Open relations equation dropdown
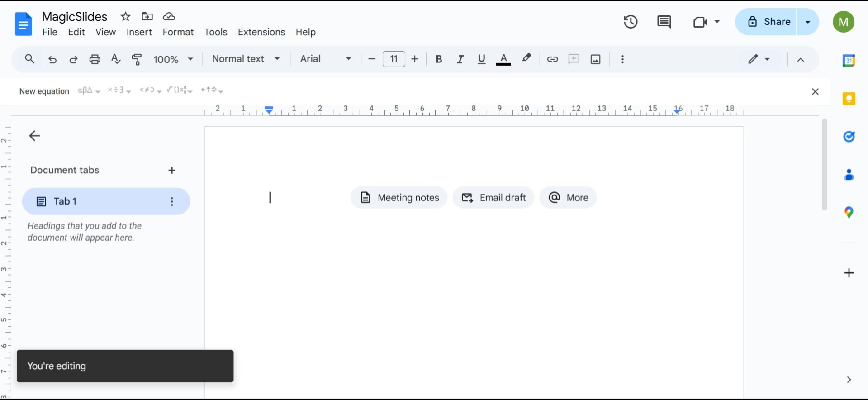Image resolution: width=868 pixels, height=400 pixels. coord(150,90)
